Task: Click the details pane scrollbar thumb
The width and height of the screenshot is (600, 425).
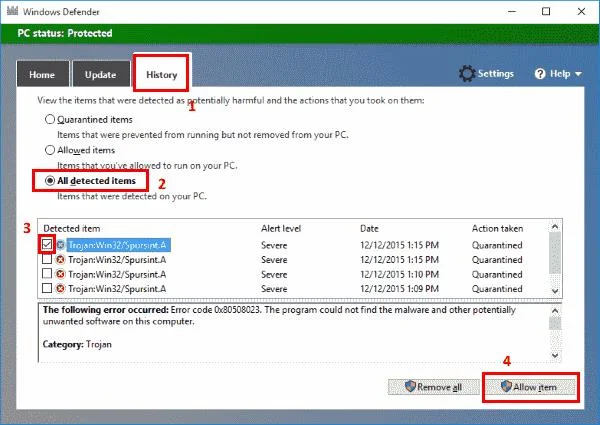Action: (x=555, y=323)
